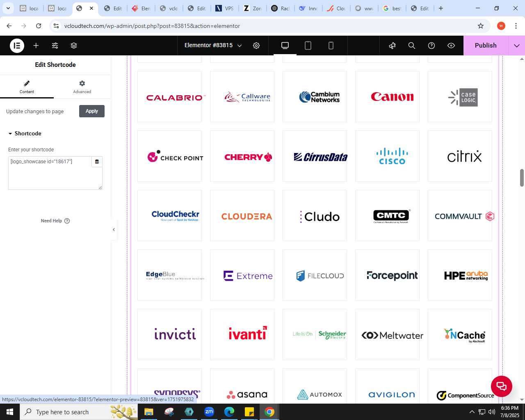Switch to the Racl tab
525x420 pixels.
(280, 8)
